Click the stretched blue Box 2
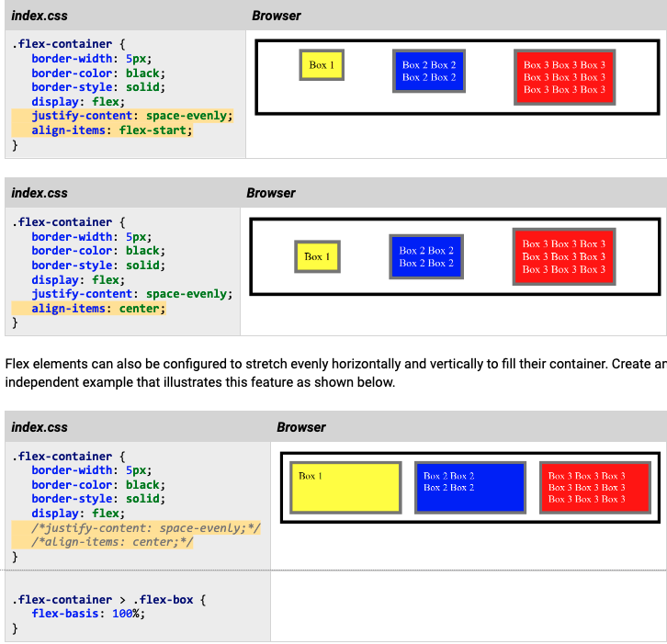Image resolution: width=667 pixels, height=644 pixels. (469, 487)
